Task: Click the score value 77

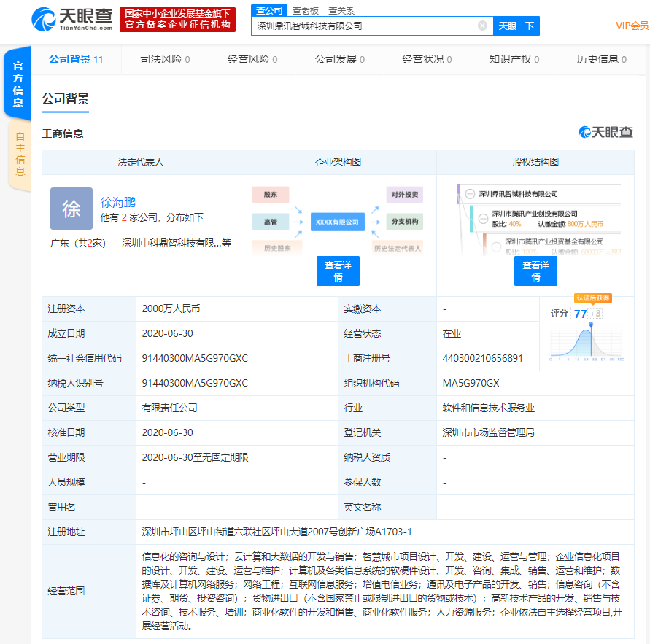Action: tap(580, 314)
